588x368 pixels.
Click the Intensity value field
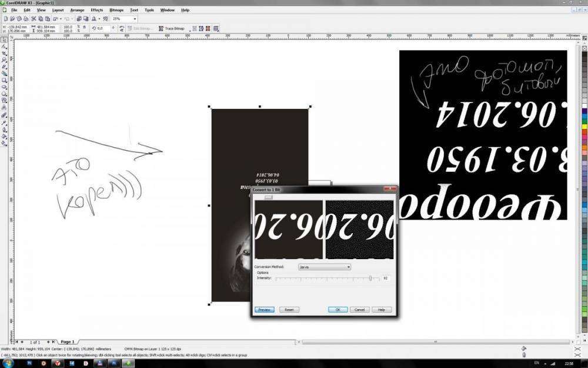coord(386,278)
